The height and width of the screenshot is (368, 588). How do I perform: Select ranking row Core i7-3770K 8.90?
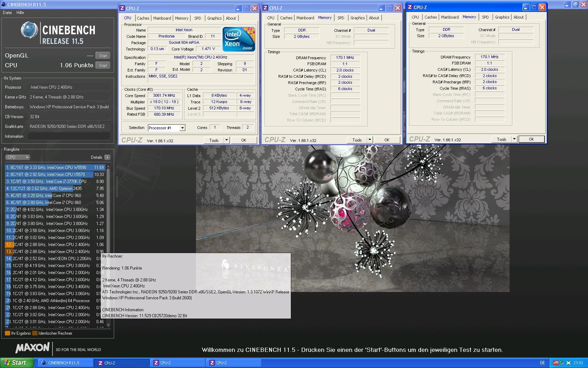[55, 182]
